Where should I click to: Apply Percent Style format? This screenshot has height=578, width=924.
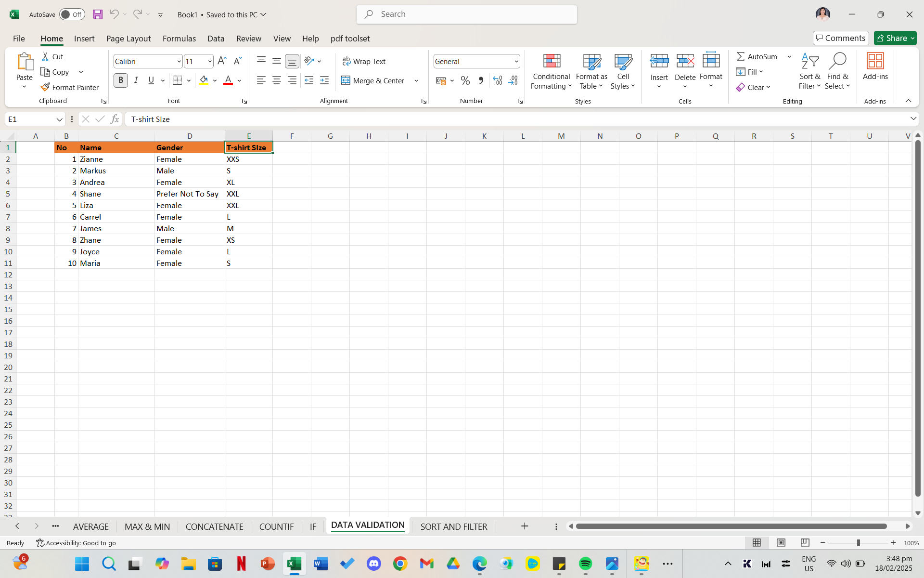click(465, 80)
